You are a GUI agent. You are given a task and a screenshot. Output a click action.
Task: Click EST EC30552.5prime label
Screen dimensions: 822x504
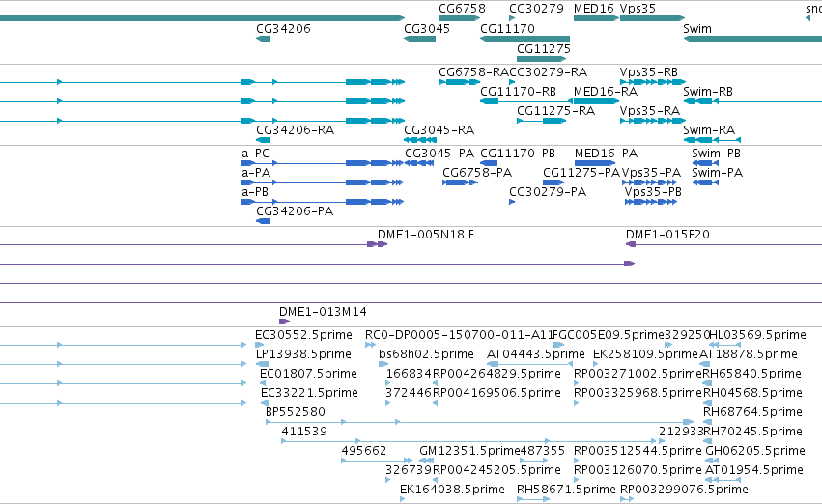(303, 336)
